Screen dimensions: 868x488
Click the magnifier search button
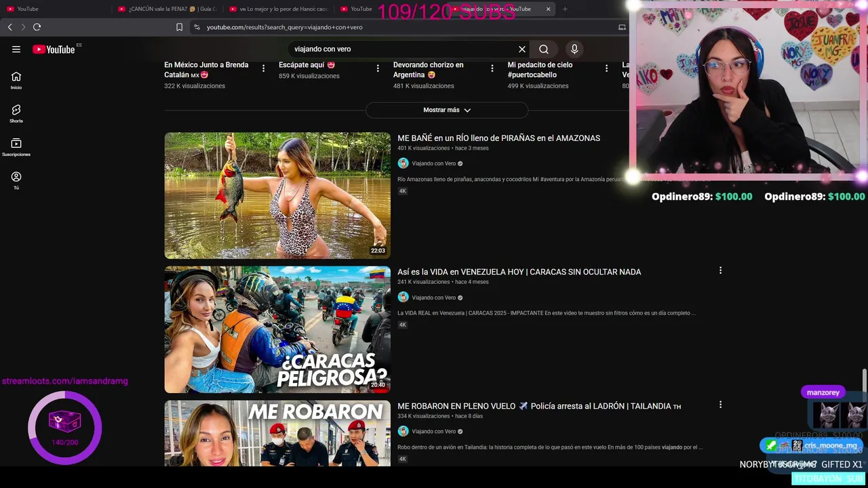[544, 49]
